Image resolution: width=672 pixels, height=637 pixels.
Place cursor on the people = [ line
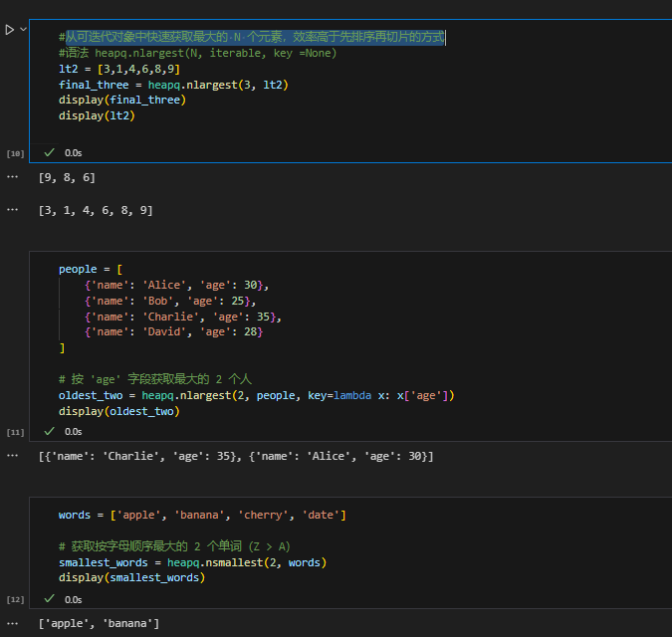click(92, 269)
